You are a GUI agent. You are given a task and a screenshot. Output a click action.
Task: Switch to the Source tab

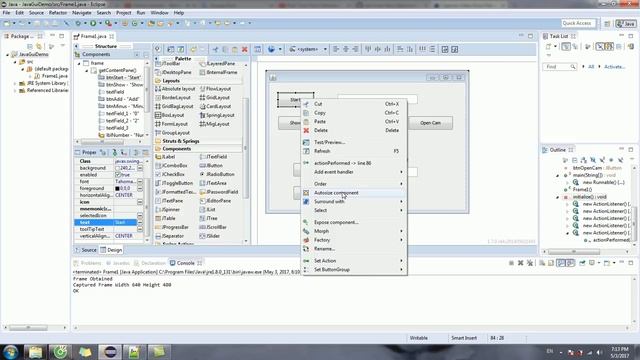click(86, 250)
